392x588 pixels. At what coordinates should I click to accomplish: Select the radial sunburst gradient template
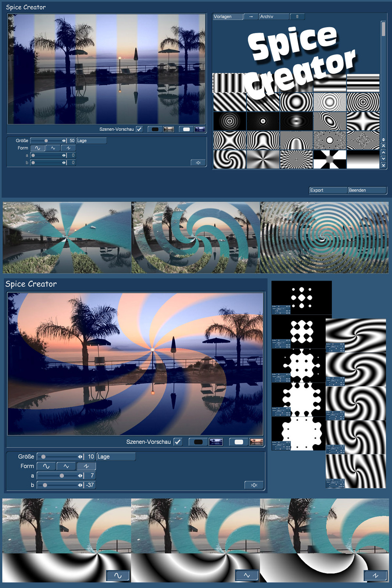click(x=263, y=159)
